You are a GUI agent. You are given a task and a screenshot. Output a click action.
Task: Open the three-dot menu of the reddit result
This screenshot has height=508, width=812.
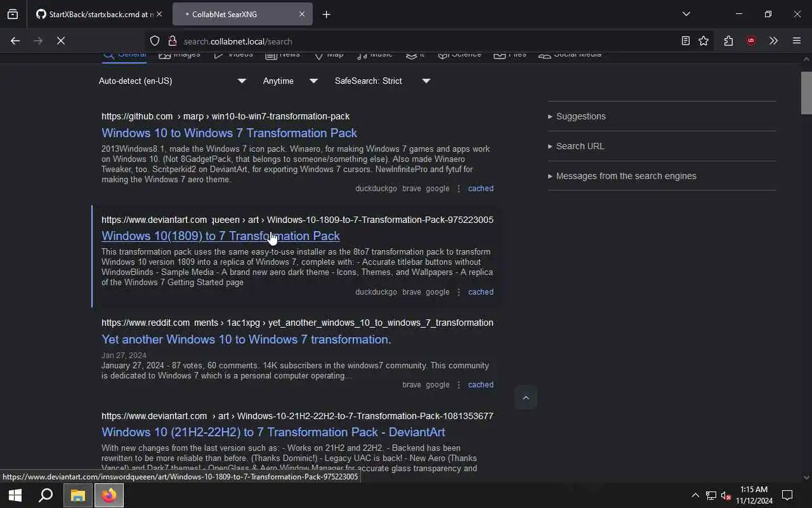point(459,385)
